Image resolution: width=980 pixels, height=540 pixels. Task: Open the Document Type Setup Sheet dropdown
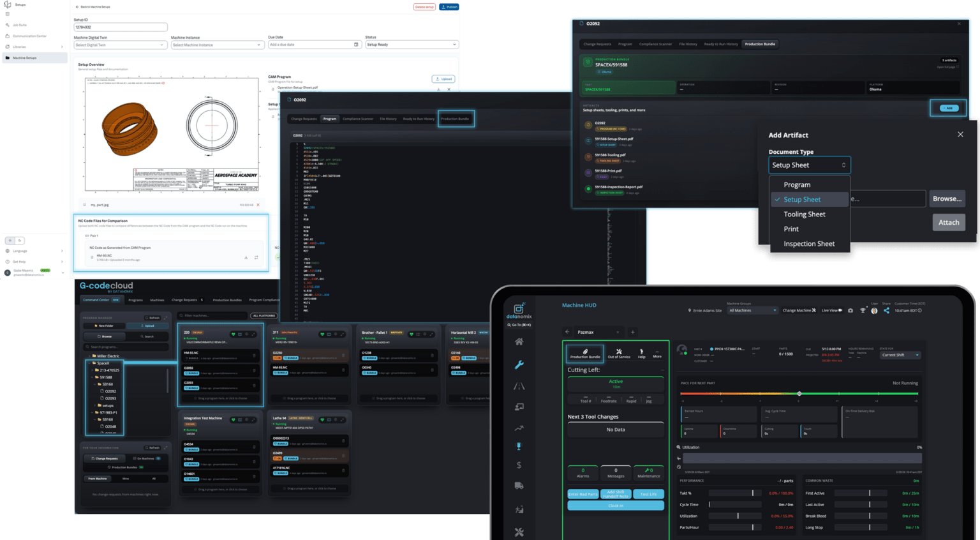point(809,165)
